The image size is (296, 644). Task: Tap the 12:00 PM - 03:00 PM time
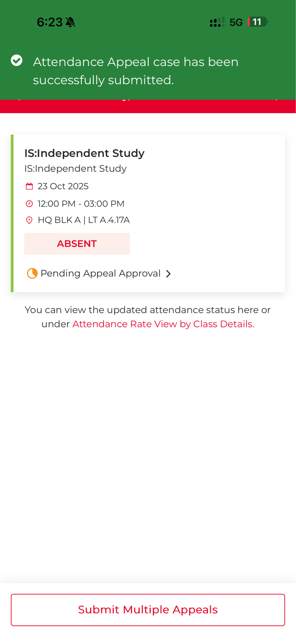coord(81,204)
